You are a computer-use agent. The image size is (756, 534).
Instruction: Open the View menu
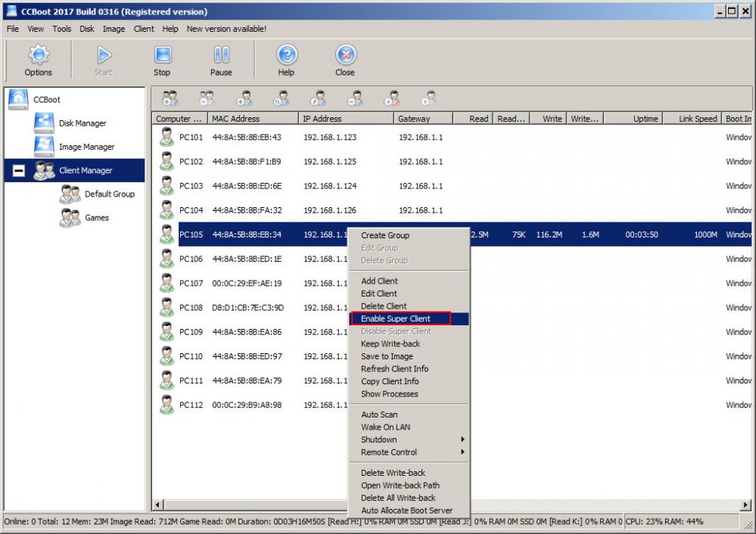pyautogui.click(x=36, y=29)
